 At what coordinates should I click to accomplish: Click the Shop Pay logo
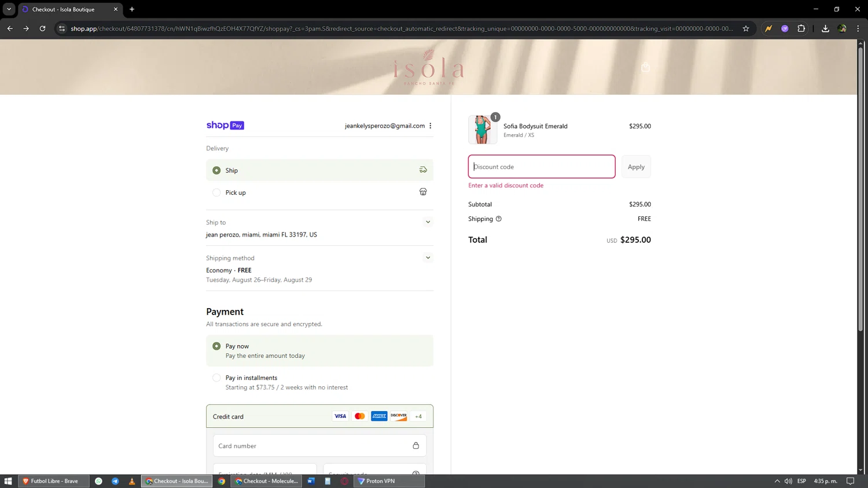225,125
